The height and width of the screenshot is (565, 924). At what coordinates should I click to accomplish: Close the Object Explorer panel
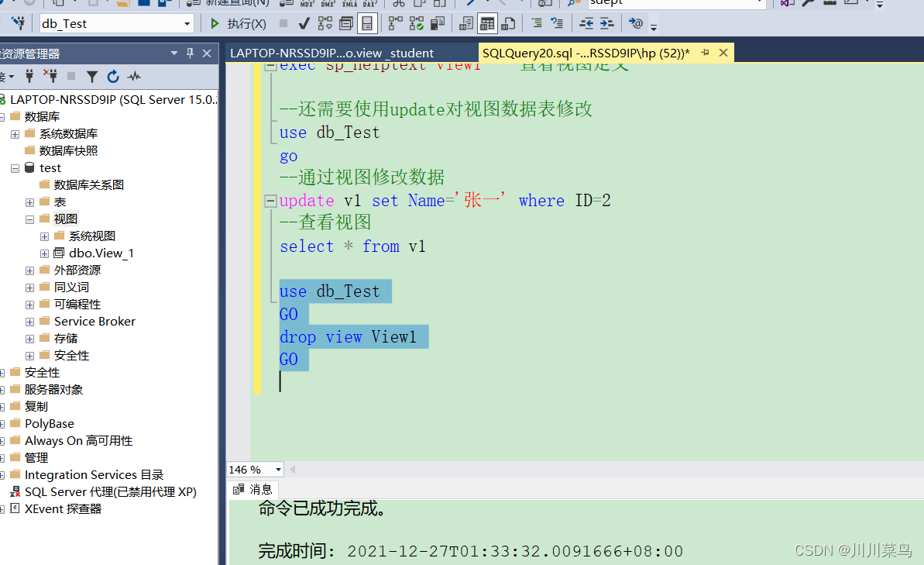coord(207,53)
